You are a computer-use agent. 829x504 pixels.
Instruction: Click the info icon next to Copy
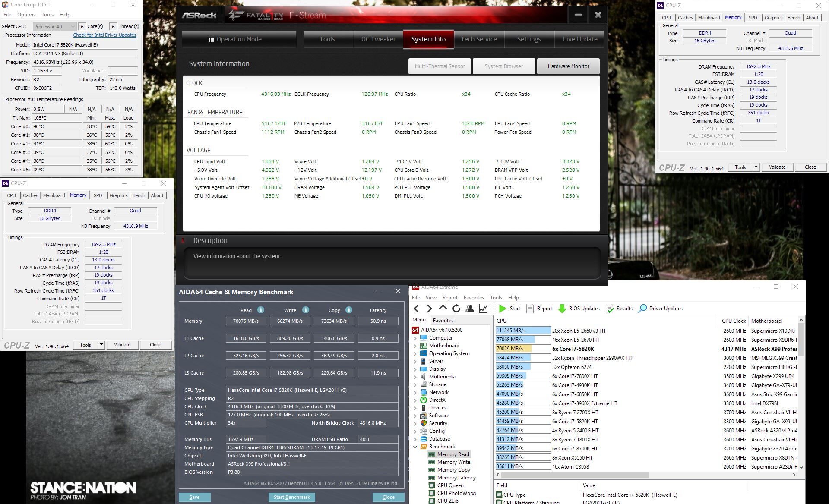[349, 310]
